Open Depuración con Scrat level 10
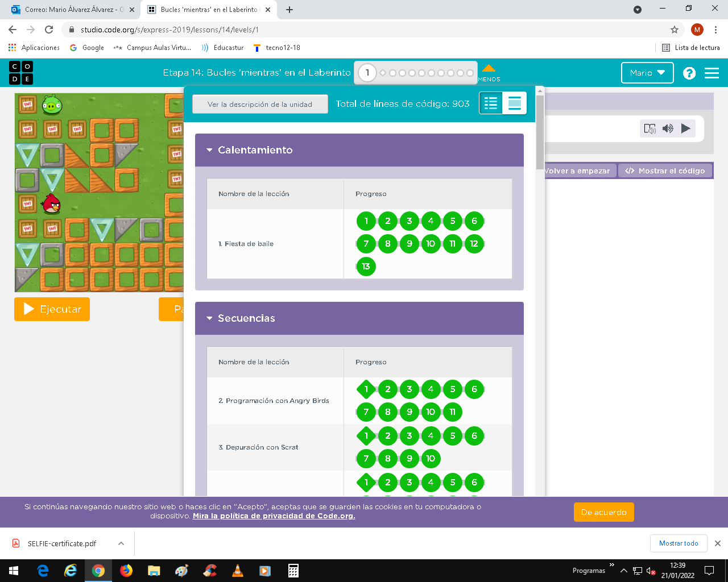 point(431,459)
